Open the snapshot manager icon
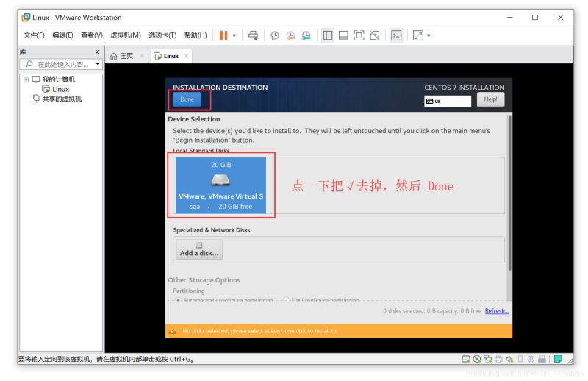The width and height of the screenshot is (588, 381). tap(306, 35)
